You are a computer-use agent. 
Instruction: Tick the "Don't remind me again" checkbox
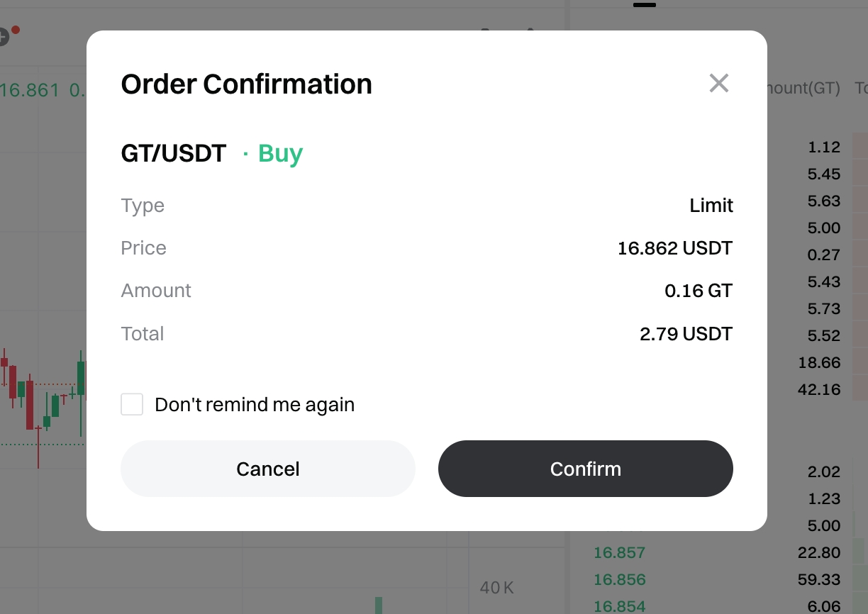point(132,405)
